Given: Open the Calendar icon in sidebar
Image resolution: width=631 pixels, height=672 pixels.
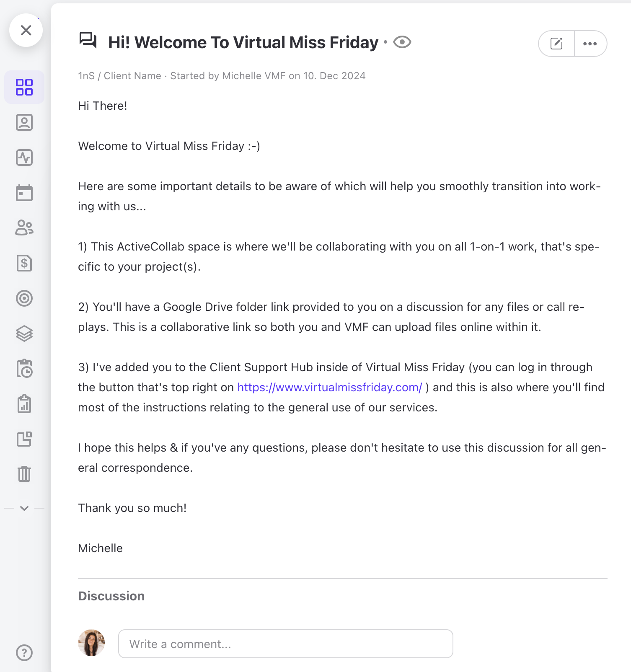Looking at the screenshot, I should point(24,193).
